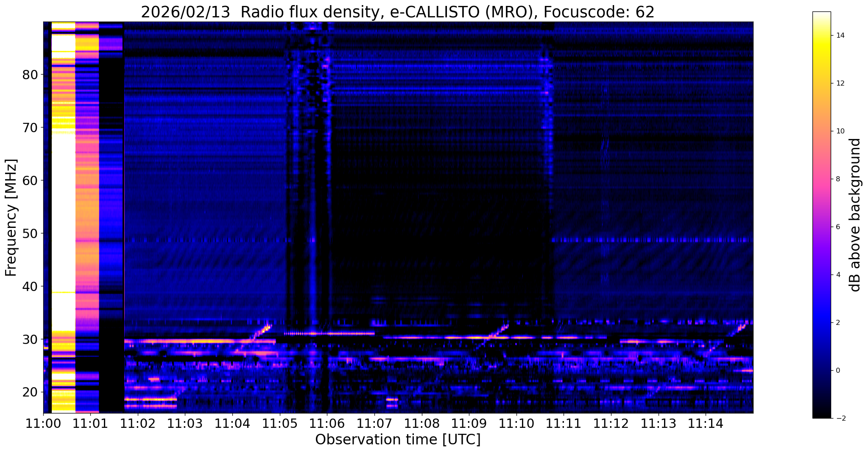The height and width of the screenshot is (452, 868).
Task: Select the dB above background colorbar label
Action: click(x=855, y=215)
